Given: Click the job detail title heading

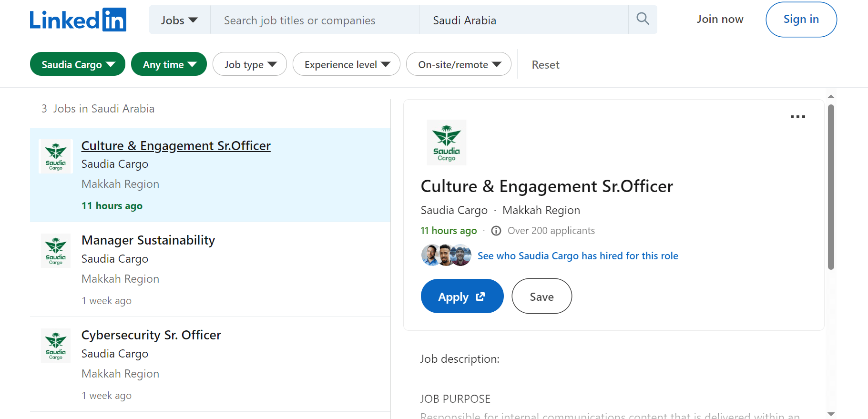Looking at the screenshot, I should point(547,186).
